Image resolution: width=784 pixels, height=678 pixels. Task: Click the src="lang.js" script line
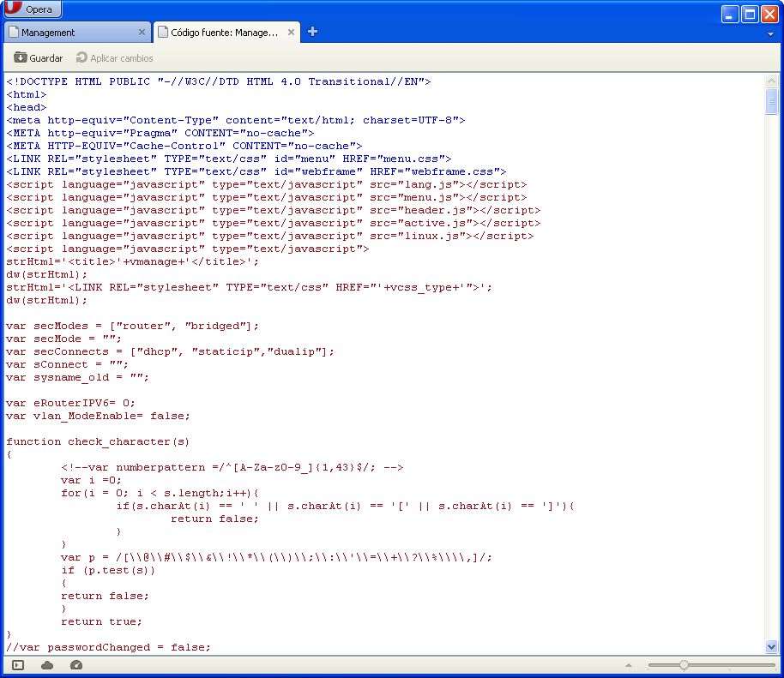[267, 185]
